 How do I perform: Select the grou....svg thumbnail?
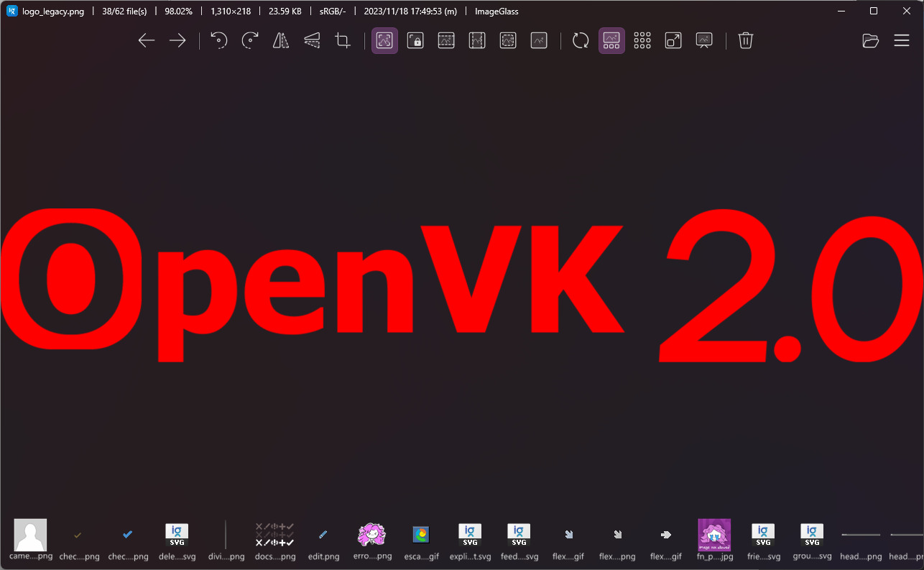coord(812,539)
